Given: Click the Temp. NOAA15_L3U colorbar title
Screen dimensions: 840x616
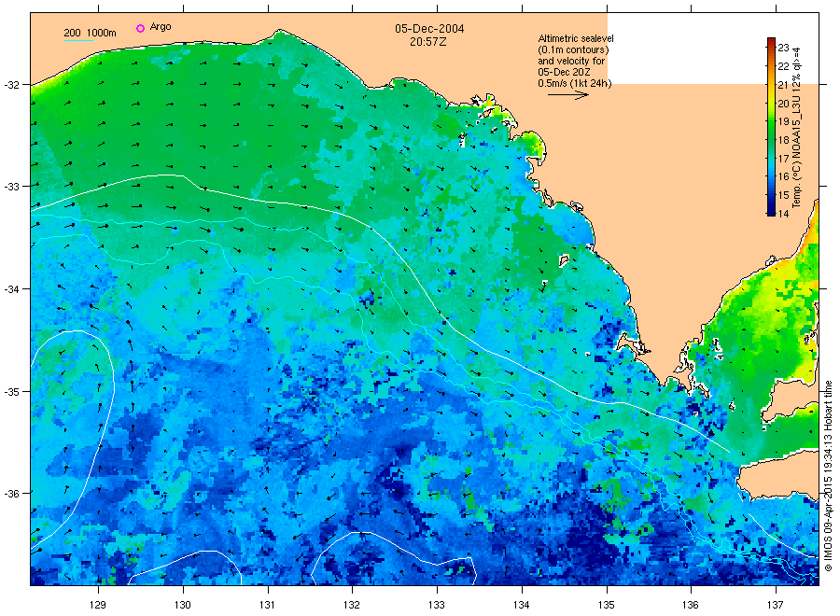Looking at the screenshot, I should tap(797, 128).
